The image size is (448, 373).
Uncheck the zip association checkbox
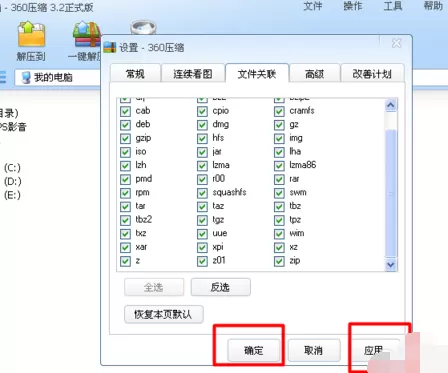point(279,261)
